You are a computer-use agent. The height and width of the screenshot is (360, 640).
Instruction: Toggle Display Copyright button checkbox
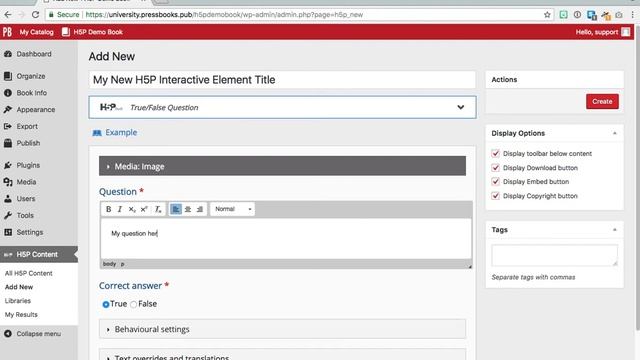(x=496, y=196)
